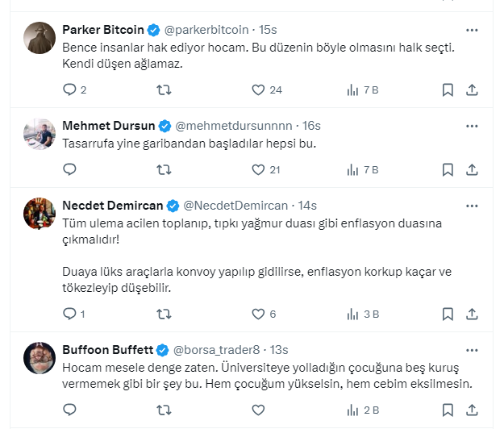504x429 pixels.
Task: Click Parker Bitcoin's profile avatar
Action: click(40, 37)
